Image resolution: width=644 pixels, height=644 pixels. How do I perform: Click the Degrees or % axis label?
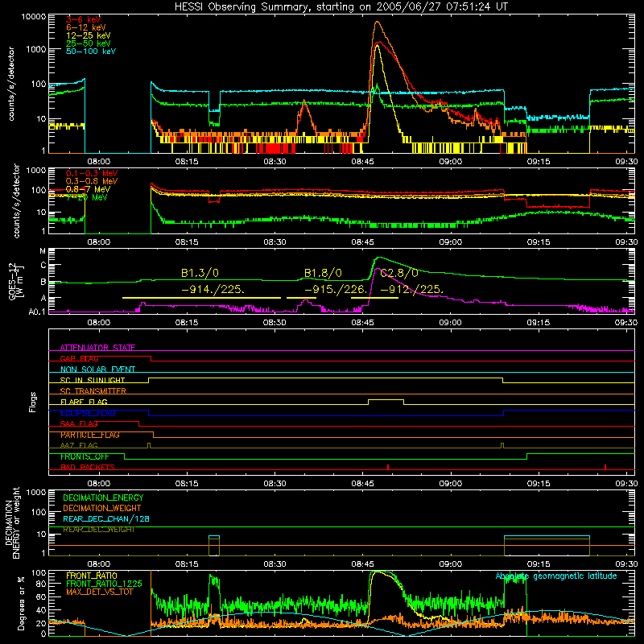21,603
